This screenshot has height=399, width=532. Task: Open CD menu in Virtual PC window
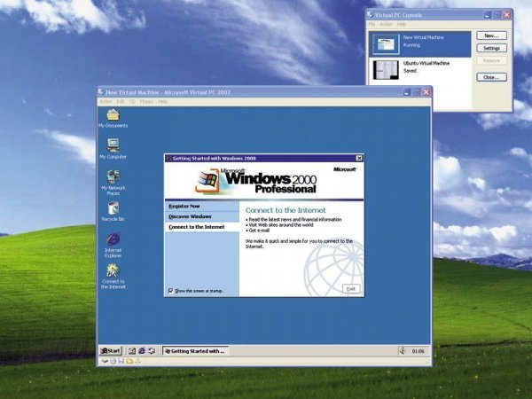click(x=132, y=101)
